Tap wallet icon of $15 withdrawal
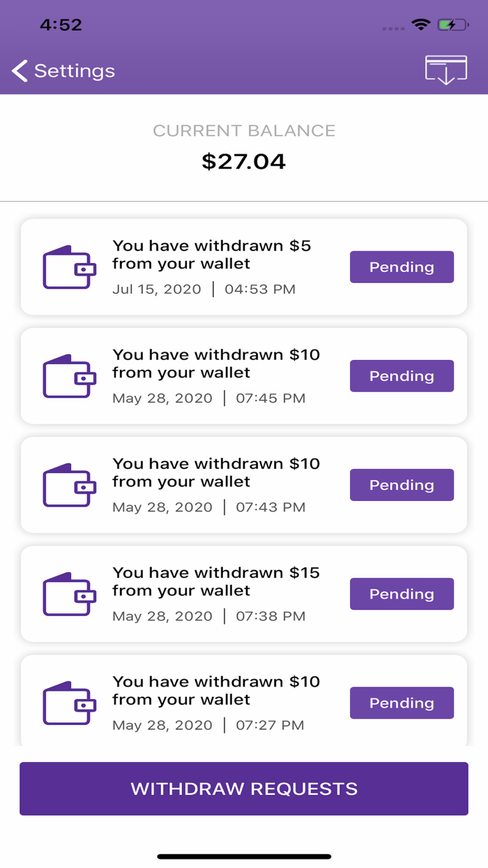 (69, 594)
